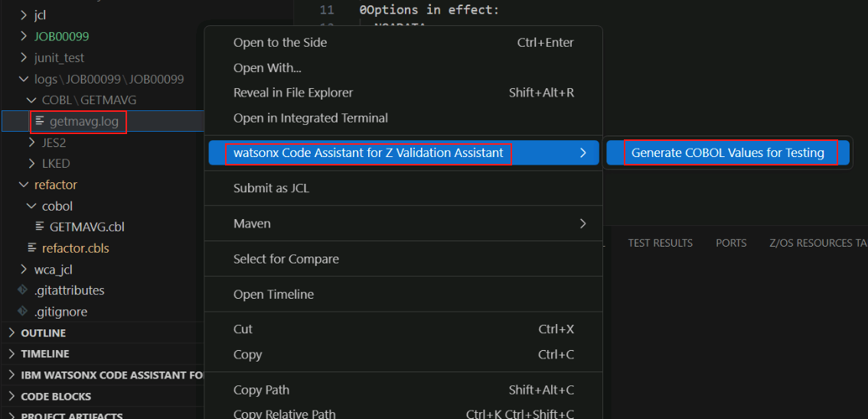Select Open in Integrated Terminal

[x=403, y=117]
